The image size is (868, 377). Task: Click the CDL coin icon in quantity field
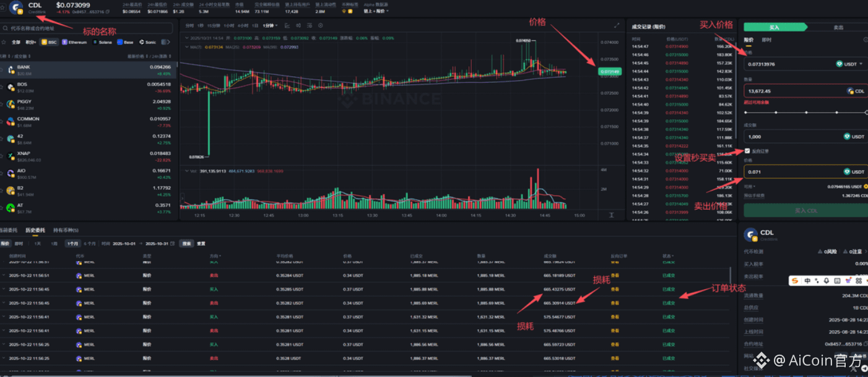point(850,91)
